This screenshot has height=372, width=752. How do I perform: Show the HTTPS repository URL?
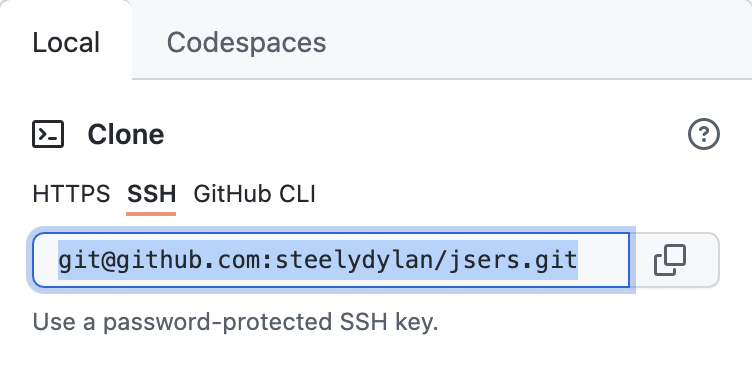pyautogui.click(x=71, y=195)
